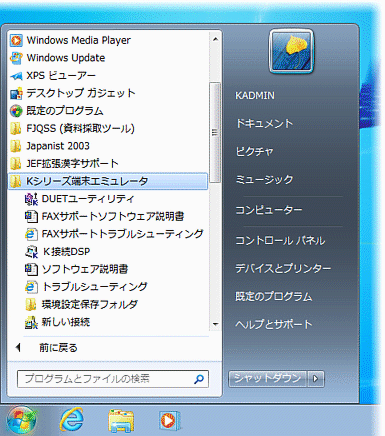Click the 既定のプログラム icon in the program list
This screenshot has height=436, width=385.
16,111
